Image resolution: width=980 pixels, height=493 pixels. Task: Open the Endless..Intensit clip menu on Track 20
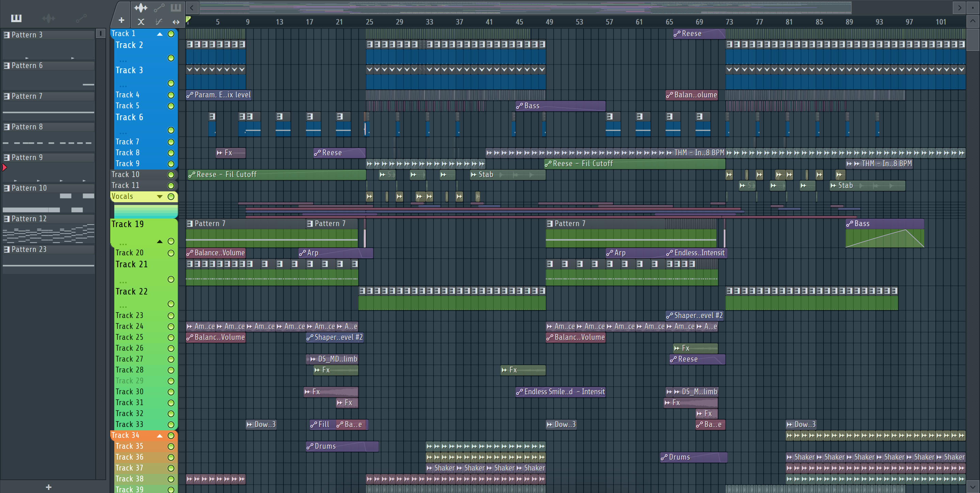pyautogui.click(x=669, y=253)
